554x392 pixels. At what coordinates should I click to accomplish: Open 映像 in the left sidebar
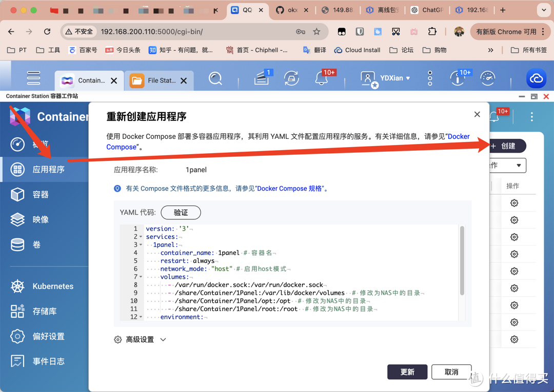[x=40, y=220]
